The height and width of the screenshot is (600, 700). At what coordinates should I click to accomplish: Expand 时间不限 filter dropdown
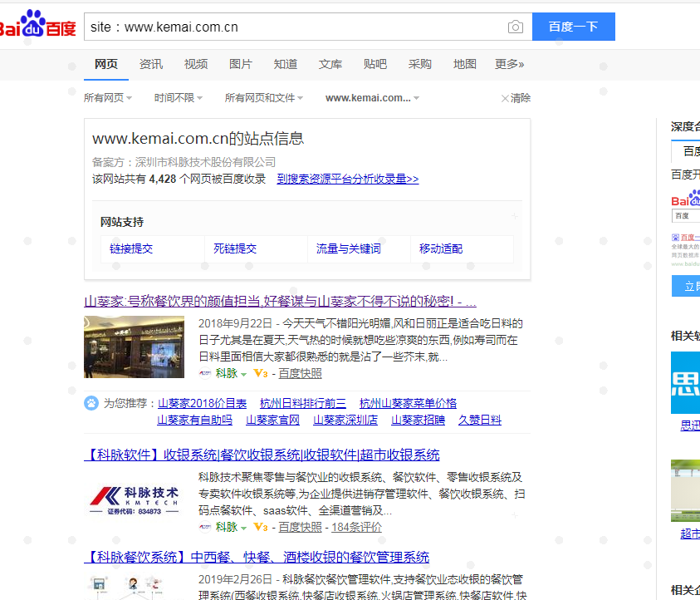coord(179,98)
